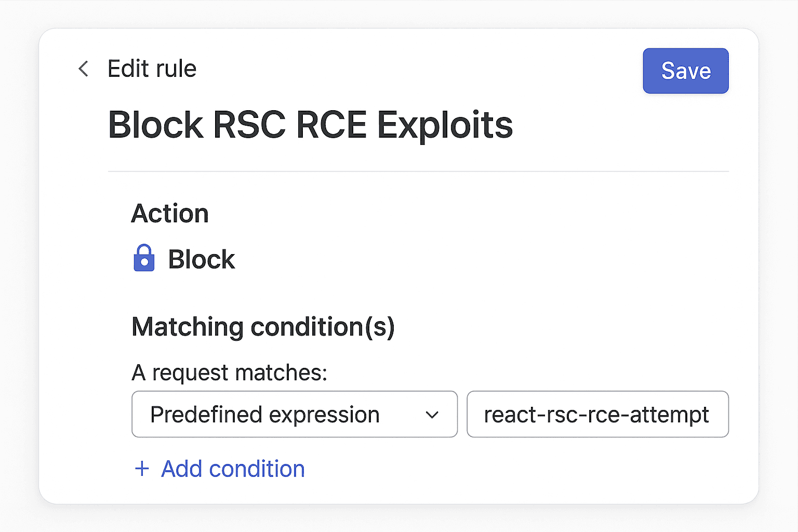Screen dimensions: 798x532
Task: Select the Matching condition(s) section heading
Action: [263, 327]
